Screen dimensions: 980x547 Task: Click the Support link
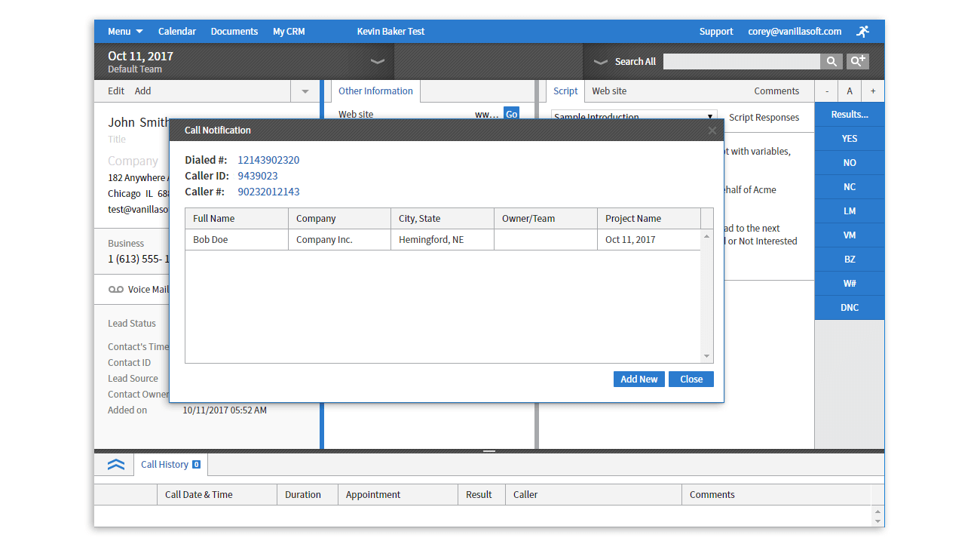click(x=716, y=31)
